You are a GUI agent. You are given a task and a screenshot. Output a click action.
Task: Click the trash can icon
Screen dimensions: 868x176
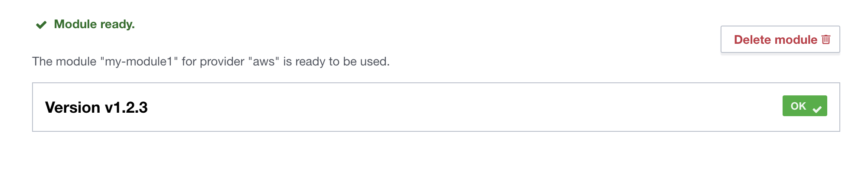coord(826,39)
